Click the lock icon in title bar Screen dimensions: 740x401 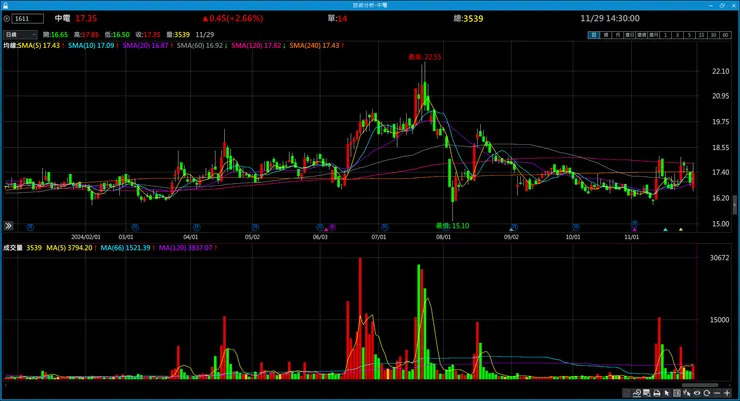click(x=6, y=5)
